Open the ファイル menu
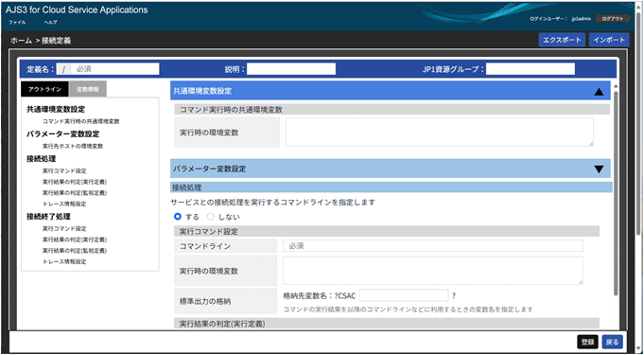The height and width of the screenshot is (355, 644). tap(17, 22)
